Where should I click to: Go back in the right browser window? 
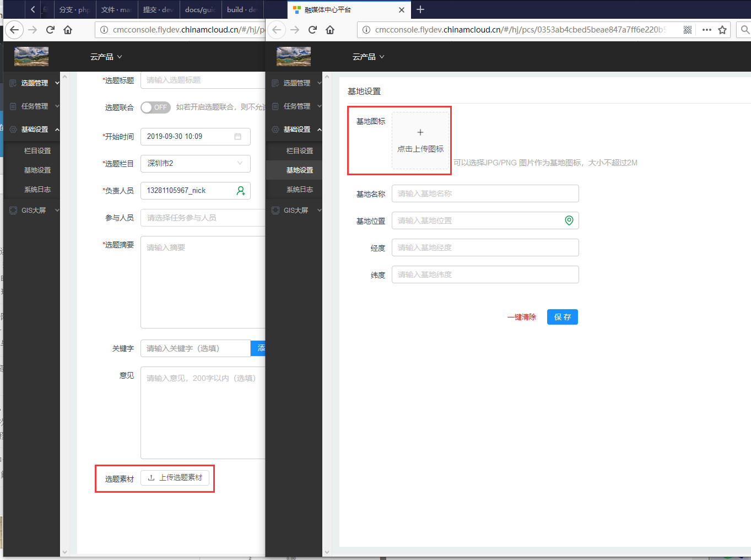pyautogui.click(x=277, y=30)
